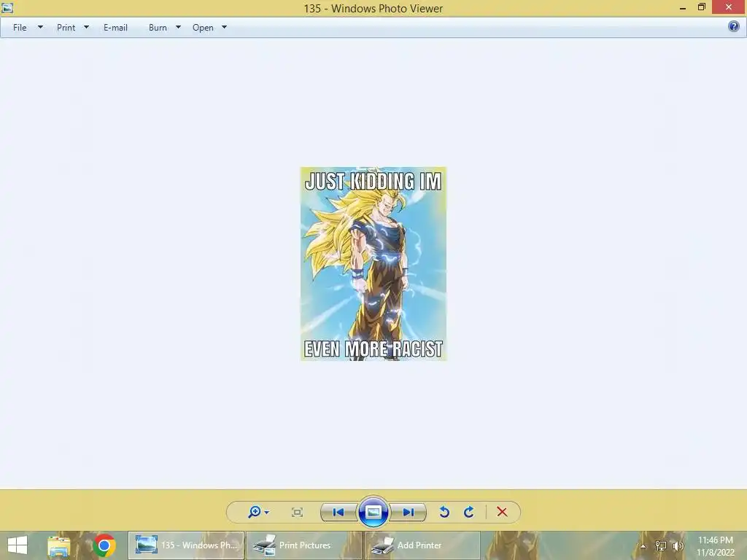Switch to the Add Printer taskbar window
Image resolution: width=747 pixels, height=560 pixels.
tap(422, 545)
